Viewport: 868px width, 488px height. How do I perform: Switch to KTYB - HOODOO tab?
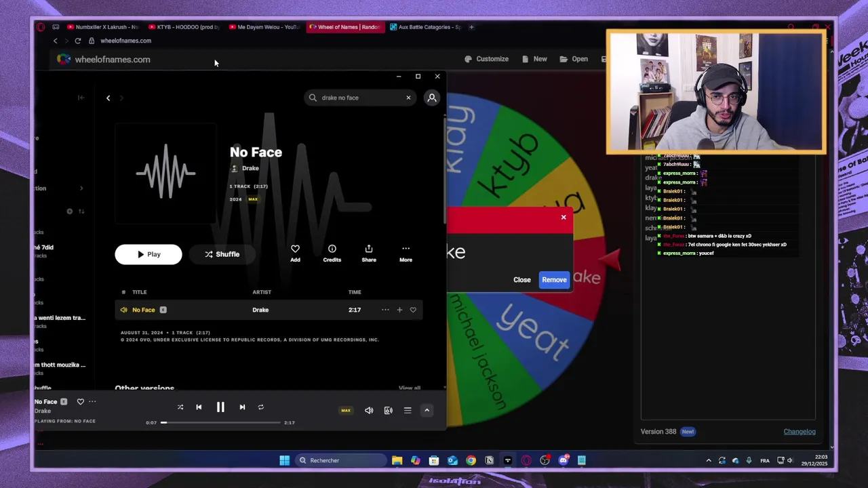click(183, 27)
